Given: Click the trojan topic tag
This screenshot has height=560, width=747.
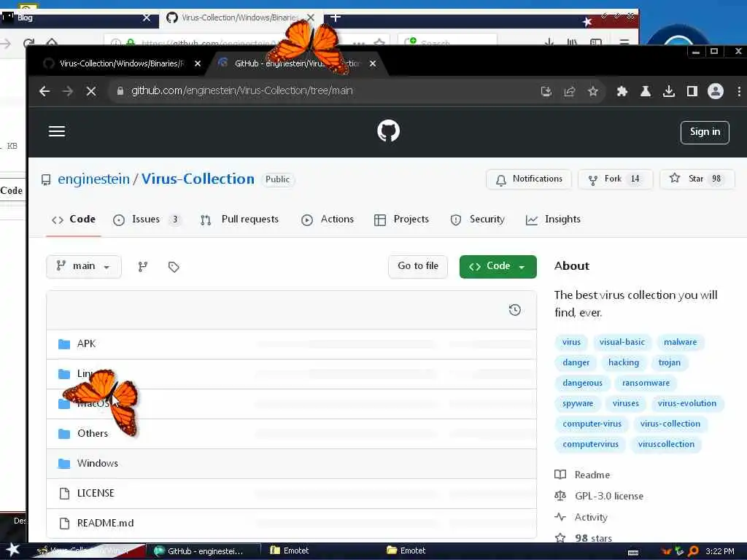Looking at the screenshot, I should pyautogui.click(x=670, y=362).
